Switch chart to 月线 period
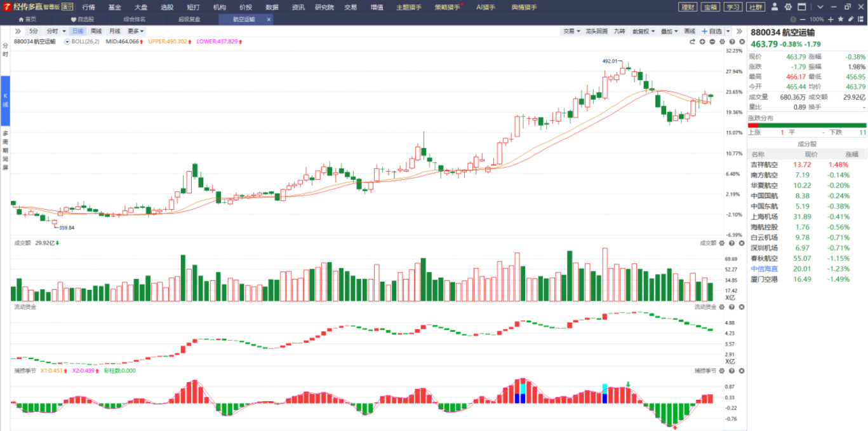Image resolution: width=868 pixels, height=431 pixels. [x=114, y=31]
